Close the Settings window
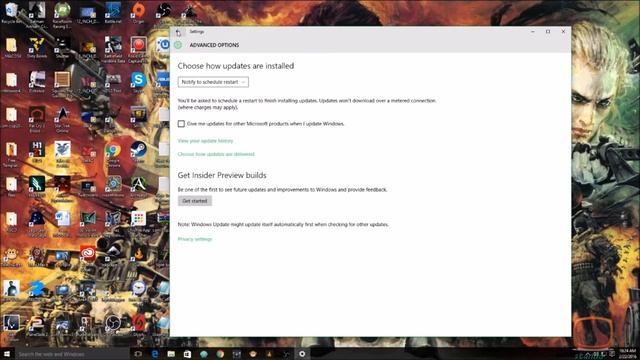The image size is (640, 360). [x=563, y=31]
